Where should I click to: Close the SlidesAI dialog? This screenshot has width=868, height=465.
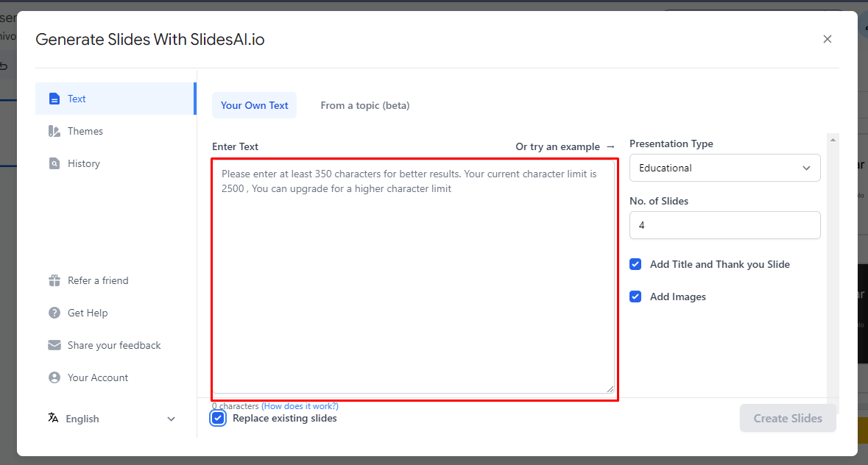[x=827, y=39]
